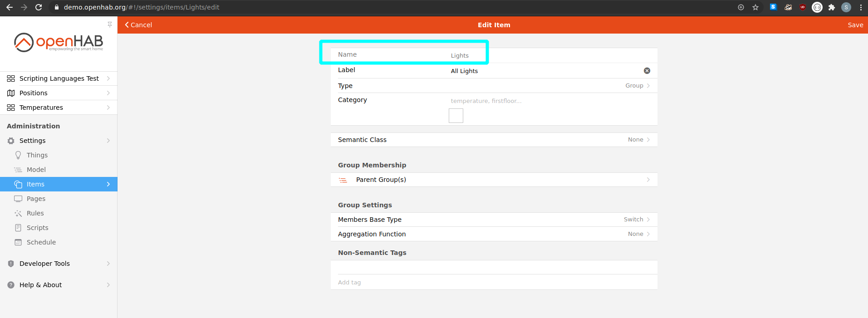Click the Settings gear icon
868x318 pixels.
(11, 141)
